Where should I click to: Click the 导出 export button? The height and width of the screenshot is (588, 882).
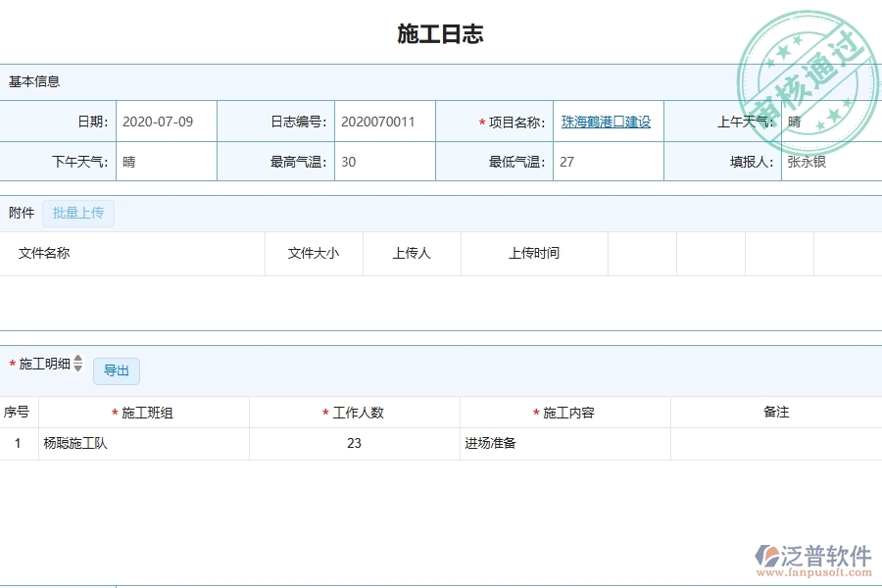coord(116,370)
